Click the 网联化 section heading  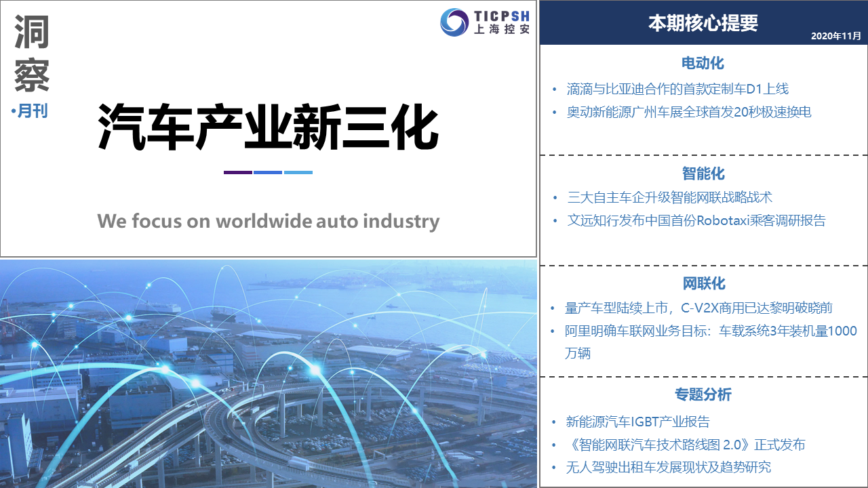point(703,283)
